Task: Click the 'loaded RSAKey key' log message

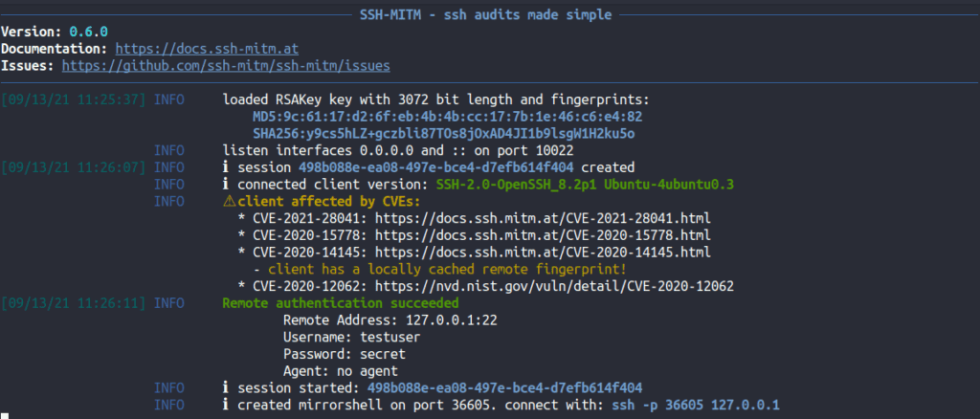Action: tap(436, 99)
